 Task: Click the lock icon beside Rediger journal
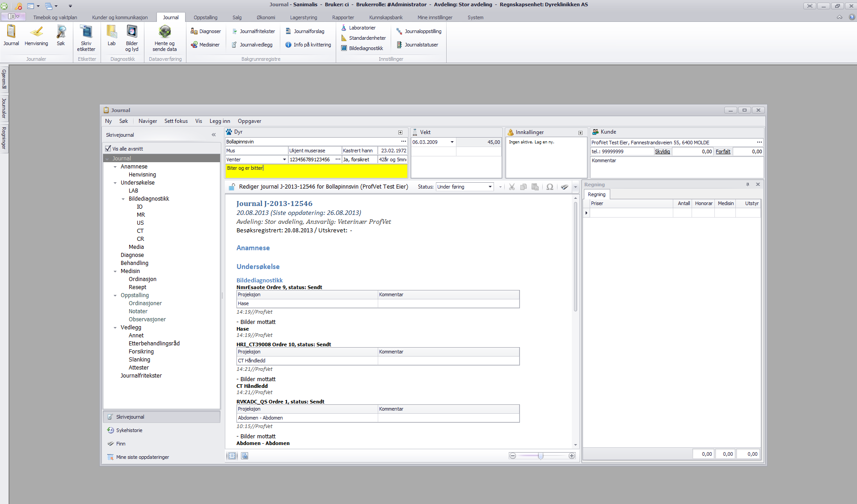click(x=232, y=187)
